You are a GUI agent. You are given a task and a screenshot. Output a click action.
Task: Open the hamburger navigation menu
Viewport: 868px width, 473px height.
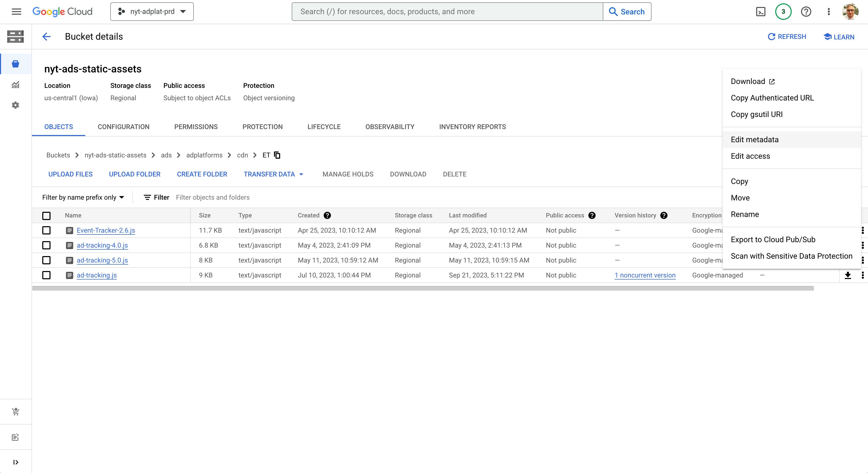click(16, 12)
